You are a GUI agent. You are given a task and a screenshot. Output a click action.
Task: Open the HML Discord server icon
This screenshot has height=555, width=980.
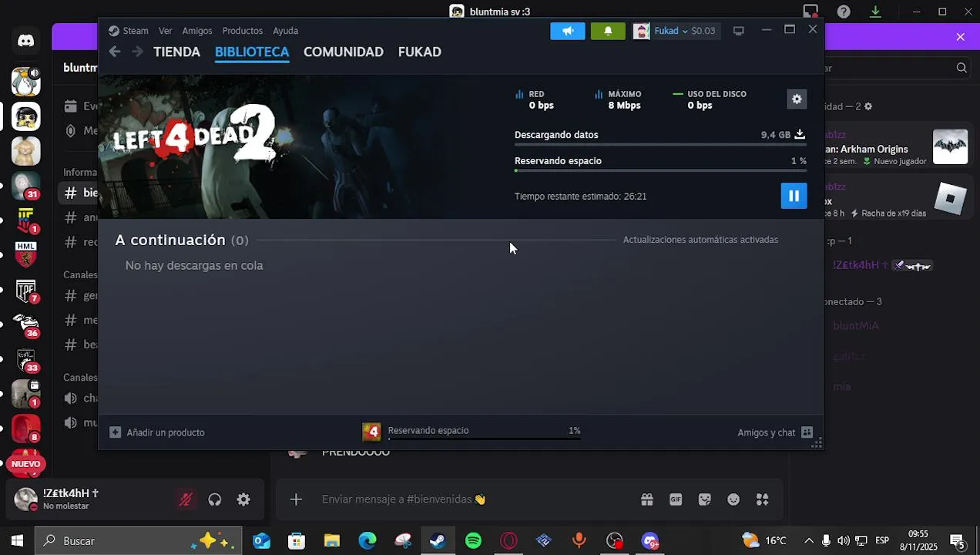pyautogui.click(x=26, y=254)
